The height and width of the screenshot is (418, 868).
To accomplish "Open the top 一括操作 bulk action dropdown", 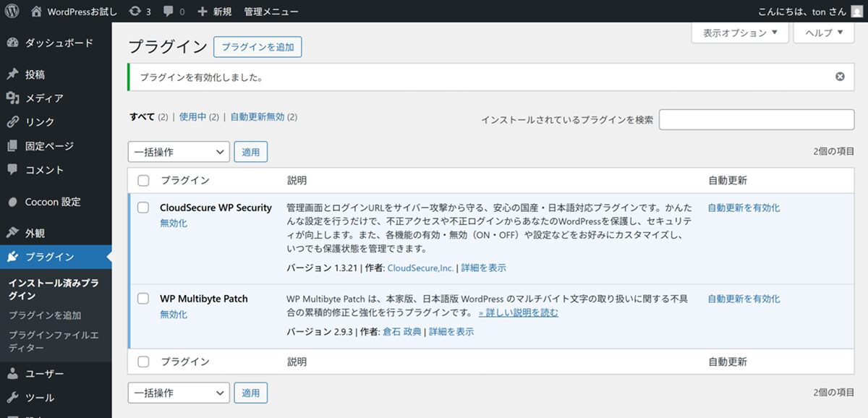I will (x=179, y=152).
